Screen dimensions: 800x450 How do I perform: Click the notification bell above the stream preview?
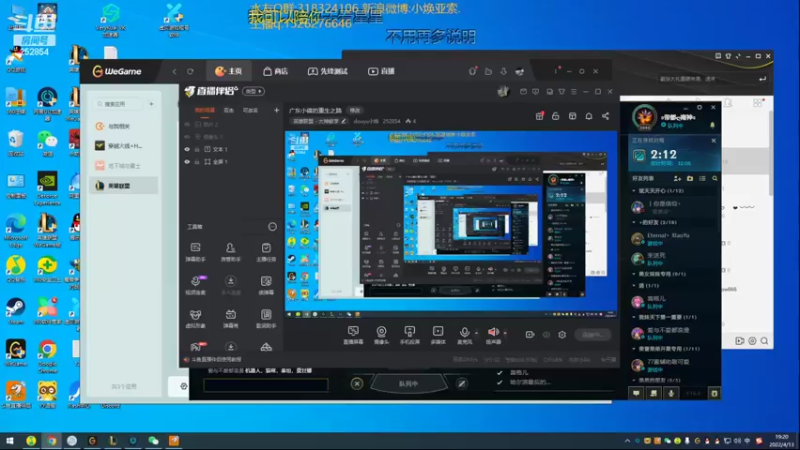[589, 116]
